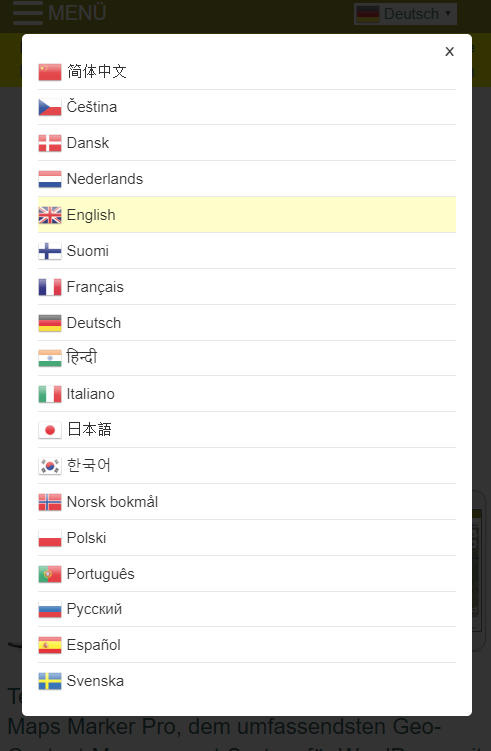Choose Suomi language option

(x=247, y=250)
